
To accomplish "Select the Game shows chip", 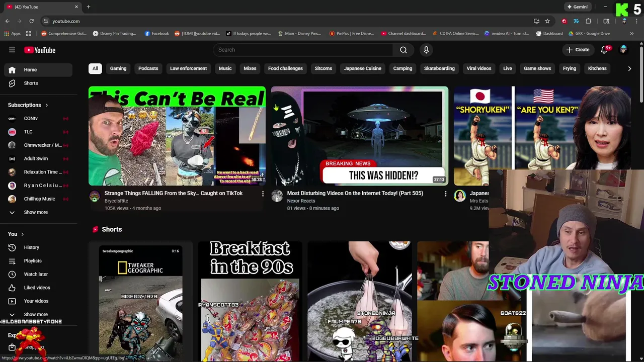I will pos(537,68).
